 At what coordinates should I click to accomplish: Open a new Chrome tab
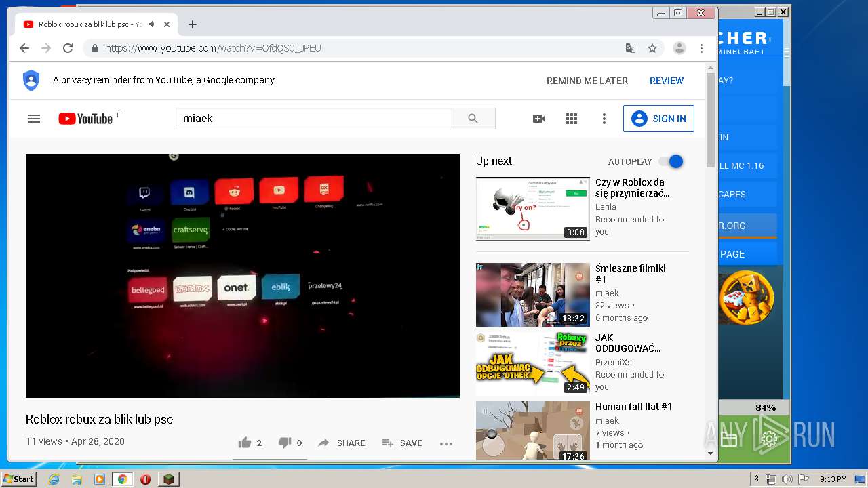coord(193,24)
